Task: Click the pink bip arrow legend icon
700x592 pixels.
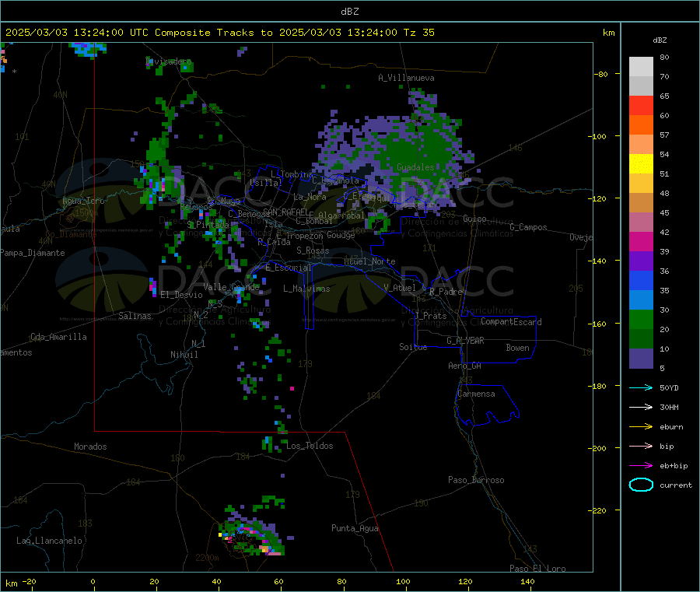Action: (x=641, y=446)
